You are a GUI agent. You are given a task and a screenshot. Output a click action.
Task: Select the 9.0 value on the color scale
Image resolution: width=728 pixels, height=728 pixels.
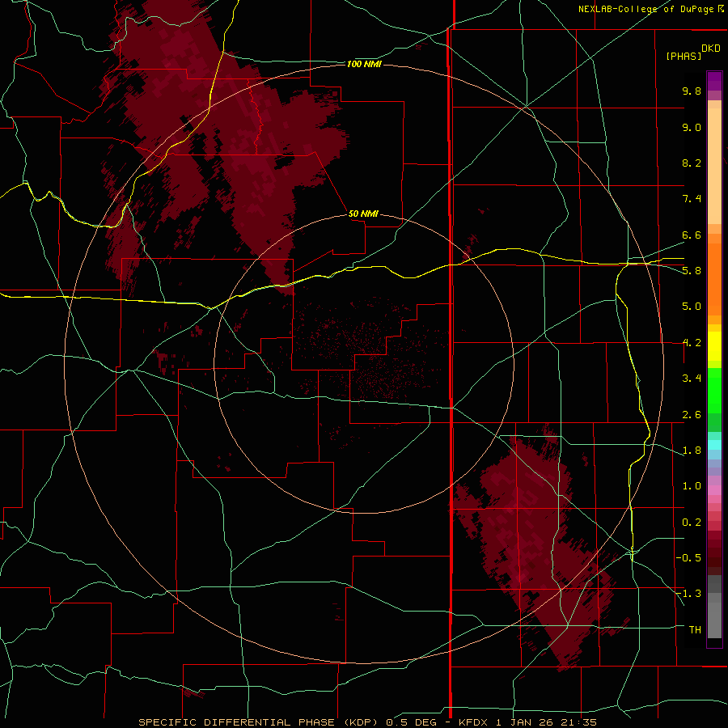coord(692,127)
